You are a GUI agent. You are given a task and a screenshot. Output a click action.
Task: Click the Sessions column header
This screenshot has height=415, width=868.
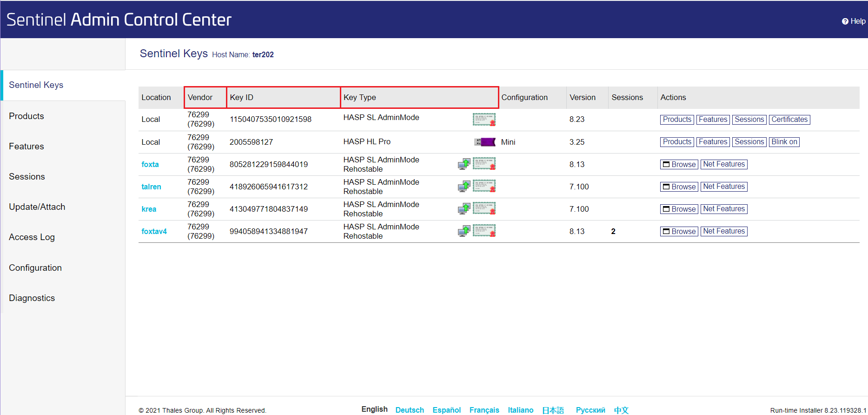coord(633,97)
